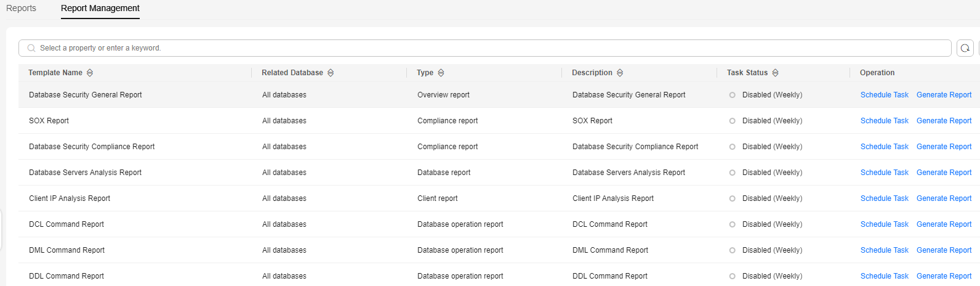
Task: Click the magnifier icon in the search box
Action: pyautogui.click(x=31, y=48)
